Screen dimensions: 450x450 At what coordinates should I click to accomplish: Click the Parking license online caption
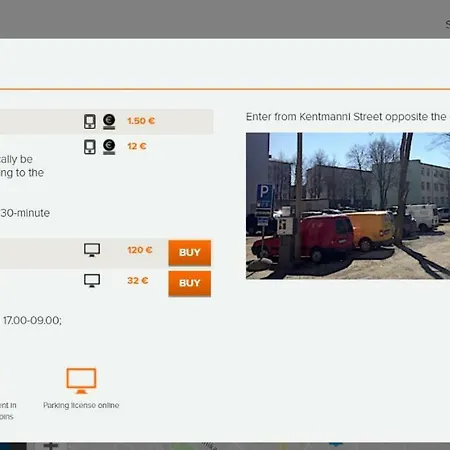click(x=81, y=405)
